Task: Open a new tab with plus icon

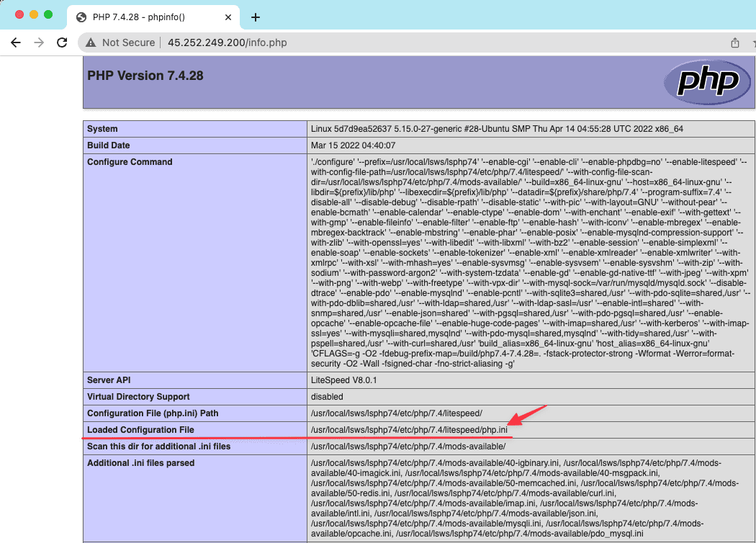Action: (x=255, y=17)
